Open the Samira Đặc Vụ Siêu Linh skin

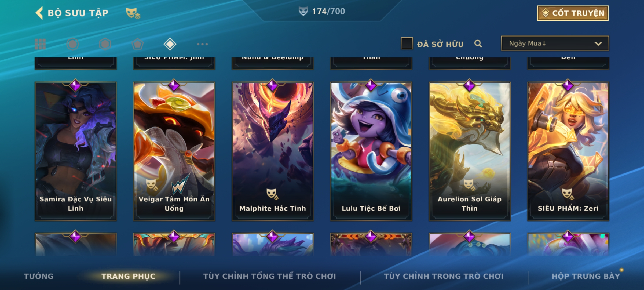click(76, 151)
